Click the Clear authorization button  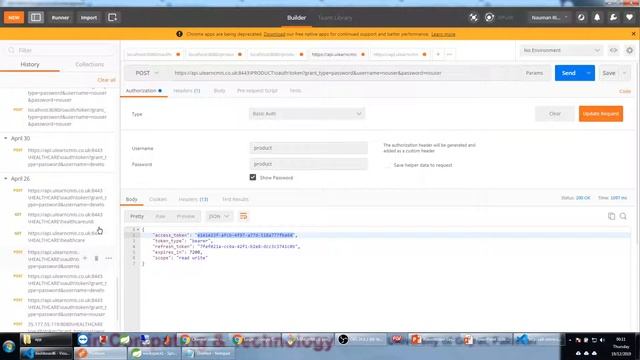pyautogui.click(x=555, y=114)
